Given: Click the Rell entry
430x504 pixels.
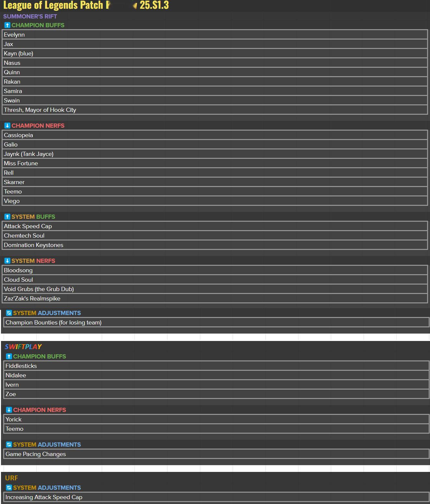Looking at the screenshot, I should coord(215,173).
